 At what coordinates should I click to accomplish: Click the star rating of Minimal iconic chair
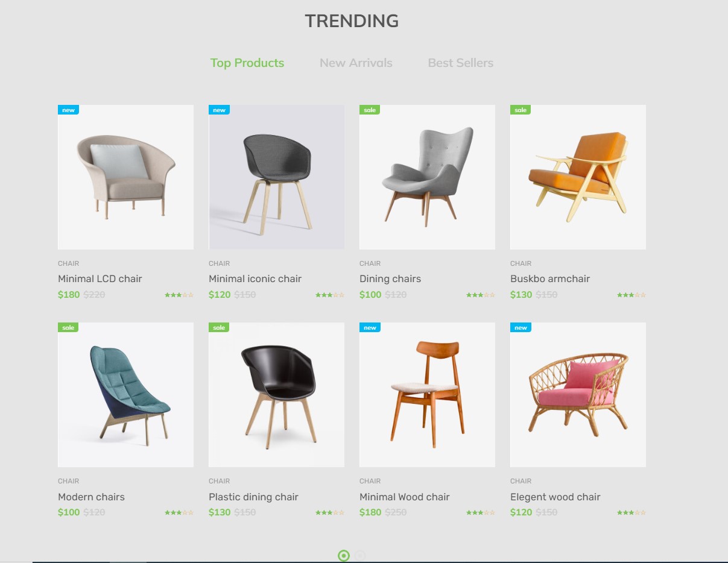click(330, 295)
